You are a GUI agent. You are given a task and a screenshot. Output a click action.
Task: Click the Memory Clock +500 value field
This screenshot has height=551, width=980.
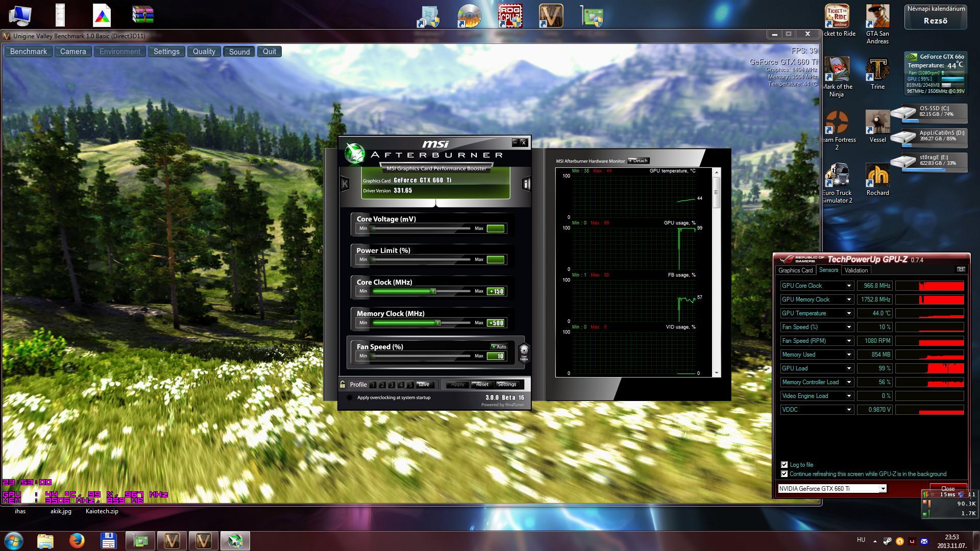tap(496, 323)
